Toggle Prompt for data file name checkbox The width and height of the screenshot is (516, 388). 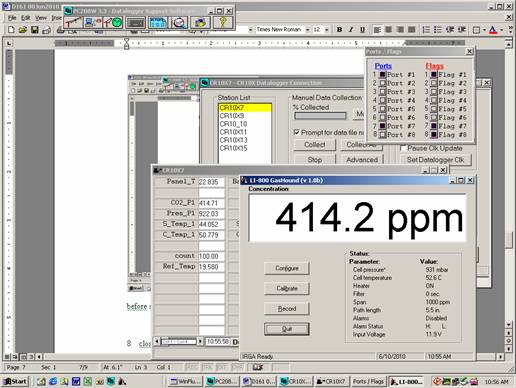click(x=296, y=132)
